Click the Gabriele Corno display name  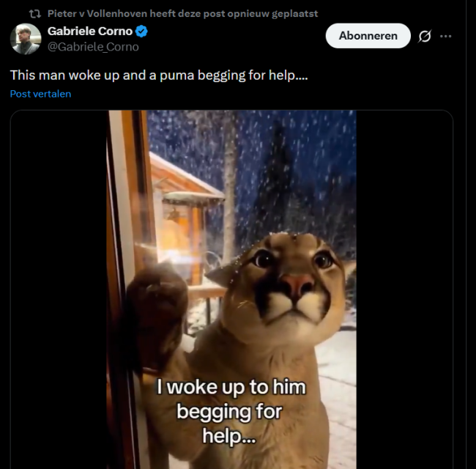89,32
